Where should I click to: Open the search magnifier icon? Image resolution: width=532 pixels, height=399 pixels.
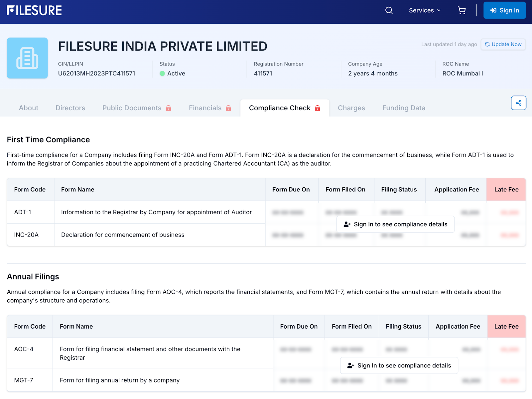pyautogui.click(x=389, y=10)
